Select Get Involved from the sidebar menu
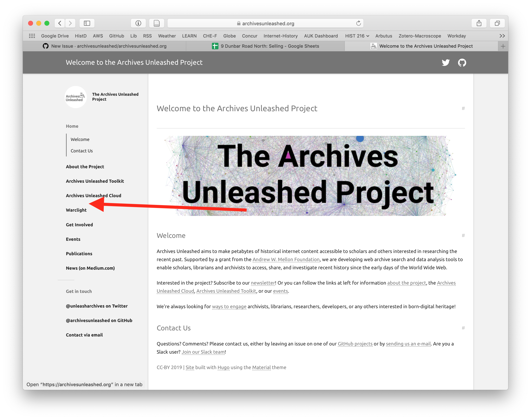This screenshot has width=531, height=420. 79,224
